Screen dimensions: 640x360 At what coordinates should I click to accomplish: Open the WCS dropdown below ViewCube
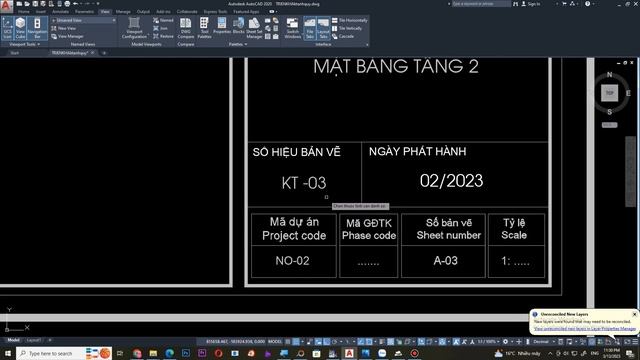609,125
